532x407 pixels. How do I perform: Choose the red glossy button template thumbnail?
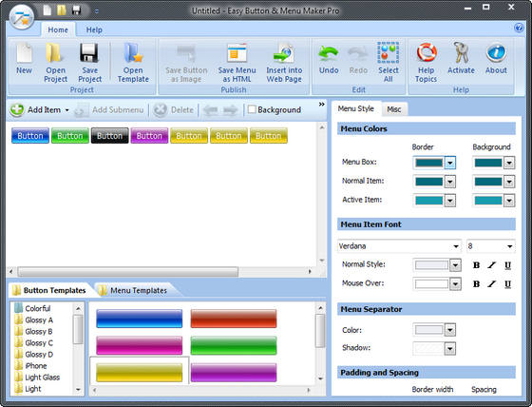click(234, 319)
